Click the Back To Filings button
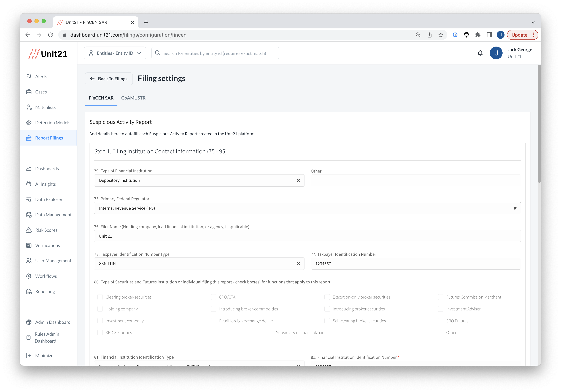 (x=109, y=79)
